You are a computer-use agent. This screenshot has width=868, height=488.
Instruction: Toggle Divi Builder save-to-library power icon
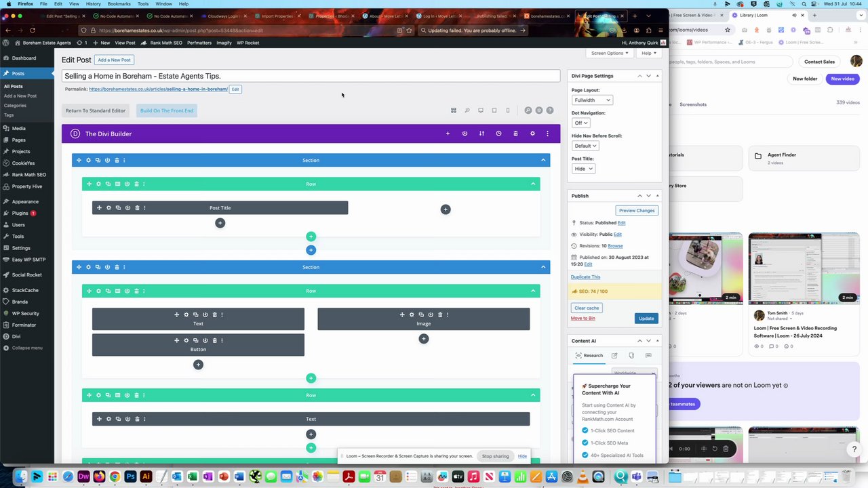[465, 134]
